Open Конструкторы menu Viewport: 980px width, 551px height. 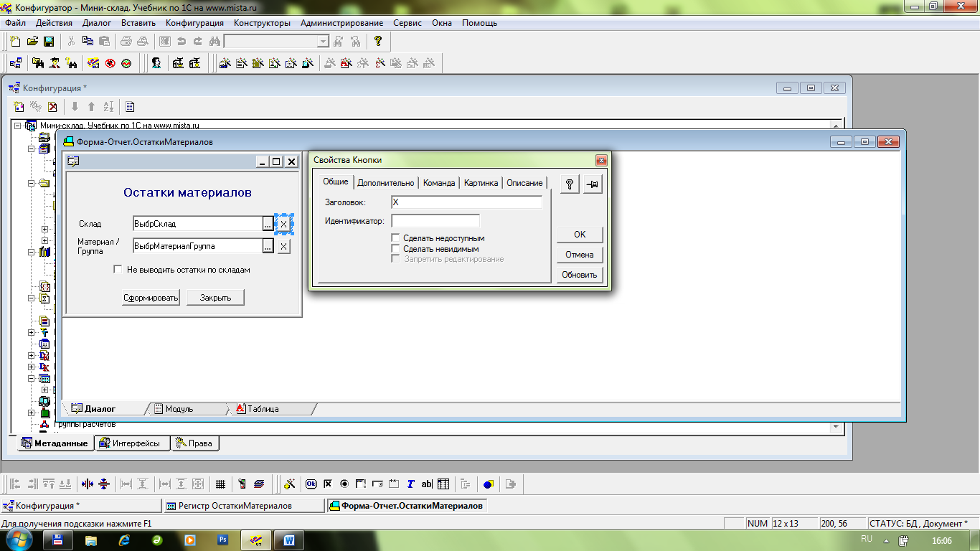263,23
